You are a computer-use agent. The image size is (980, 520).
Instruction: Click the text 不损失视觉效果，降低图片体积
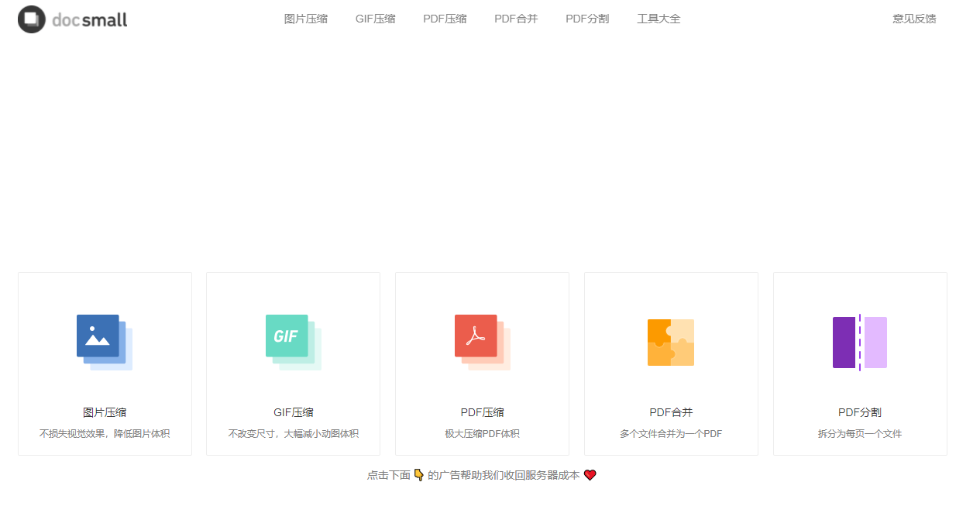tap(105, 434)
